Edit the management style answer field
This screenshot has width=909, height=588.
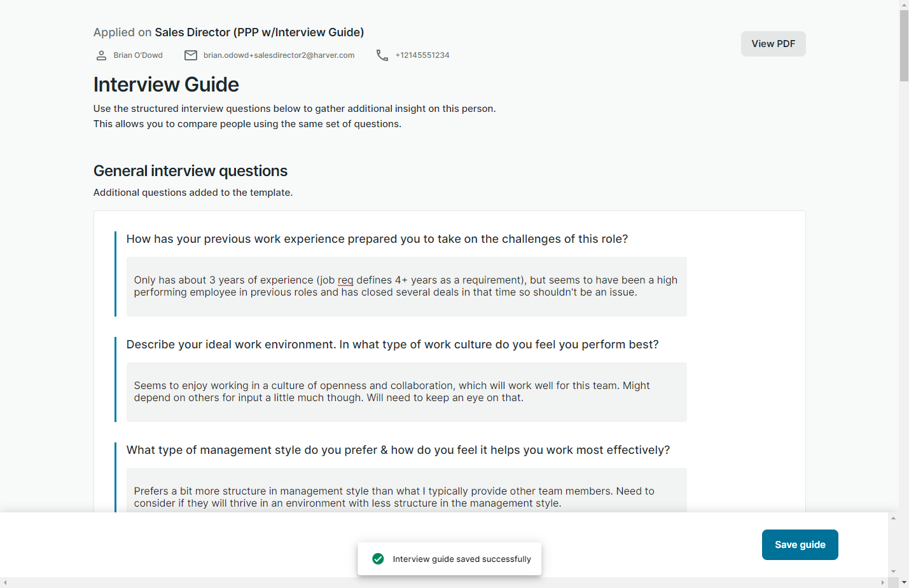406,497
